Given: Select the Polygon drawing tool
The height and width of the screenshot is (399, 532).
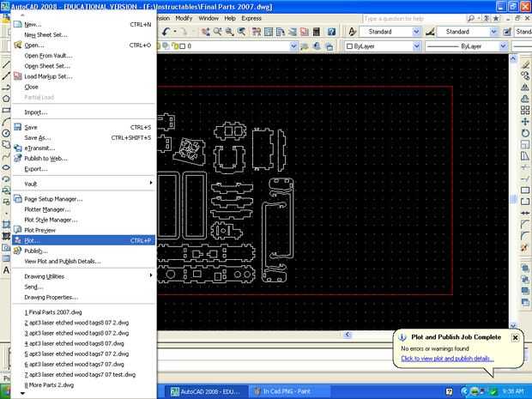Looking at the screenshot, I should point(6,99).
